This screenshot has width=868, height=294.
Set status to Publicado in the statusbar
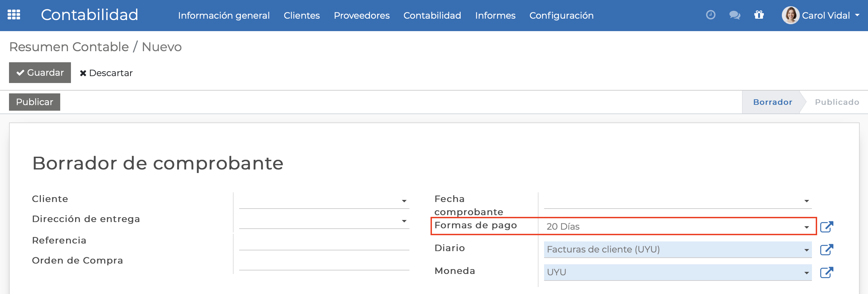pos(837,102)
